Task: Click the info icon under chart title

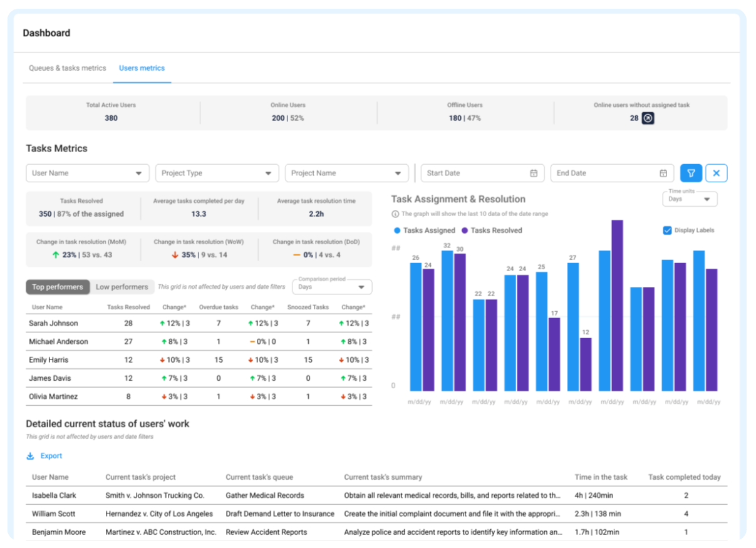Action: 395,214
